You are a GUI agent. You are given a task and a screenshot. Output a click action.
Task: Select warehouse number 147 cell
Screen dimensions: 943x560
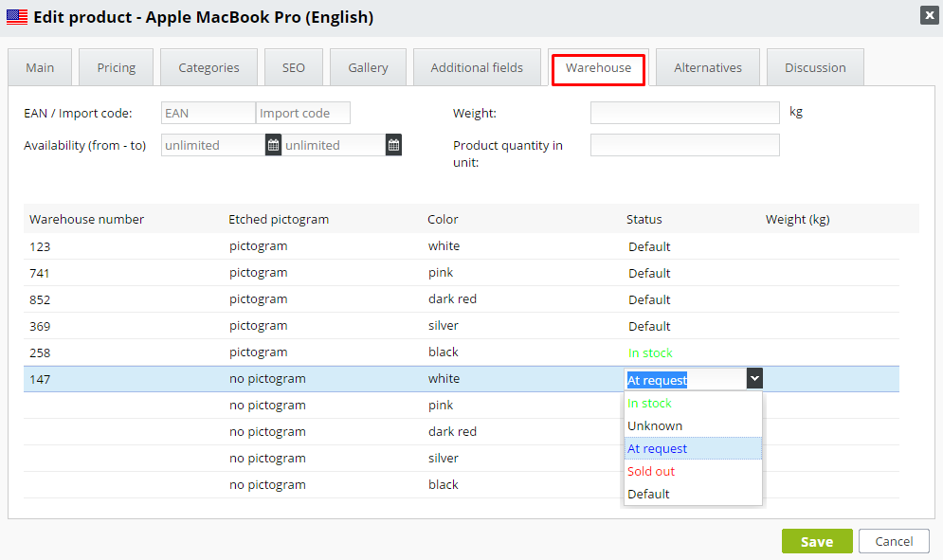coord(40,379)
